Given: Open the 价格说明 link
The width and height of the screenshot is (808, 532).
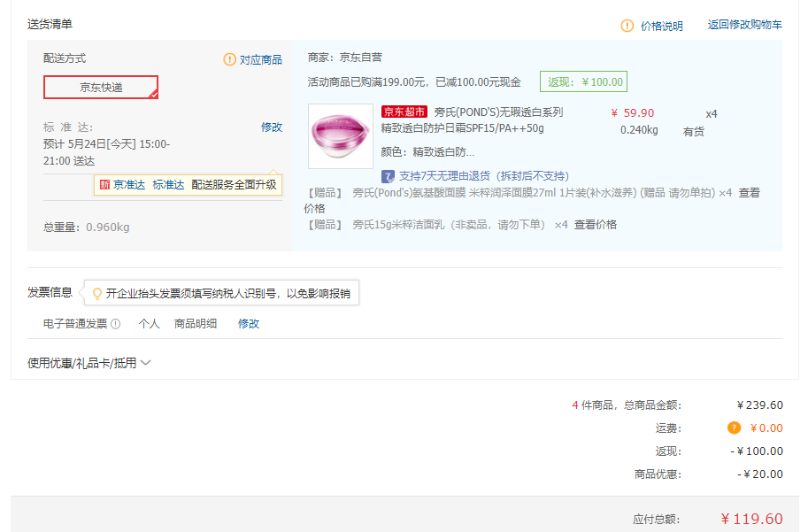Looking at the screenshot, I should click(661, 26).
